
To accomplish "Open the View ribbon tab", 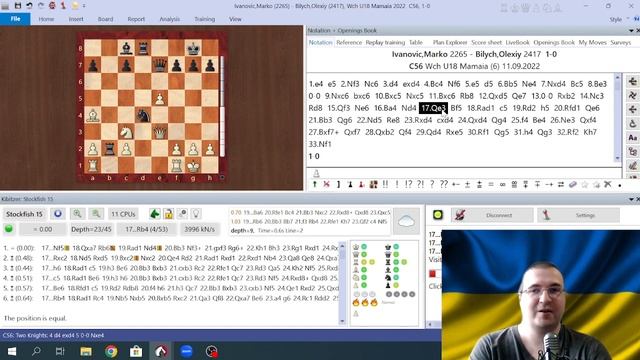I will pos(235,19).
